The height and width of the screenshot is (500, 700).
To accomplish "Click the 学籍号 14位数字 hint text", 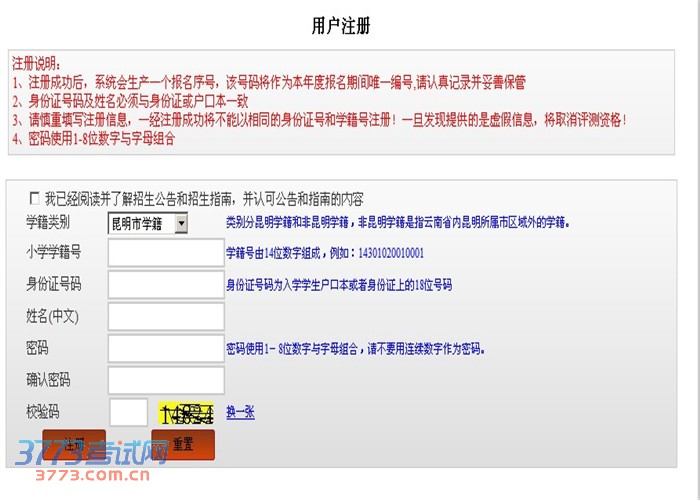I will 325,253.
